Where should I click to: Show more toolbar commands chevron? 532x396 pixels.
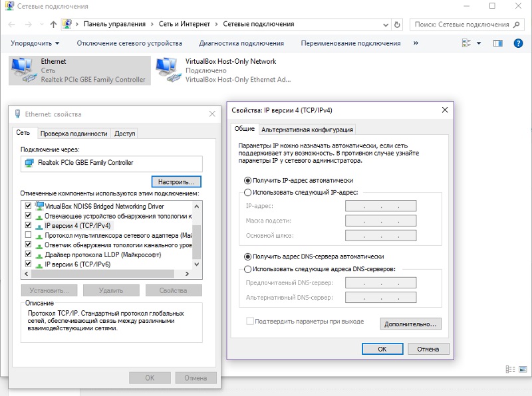click(x=416, y=43)
